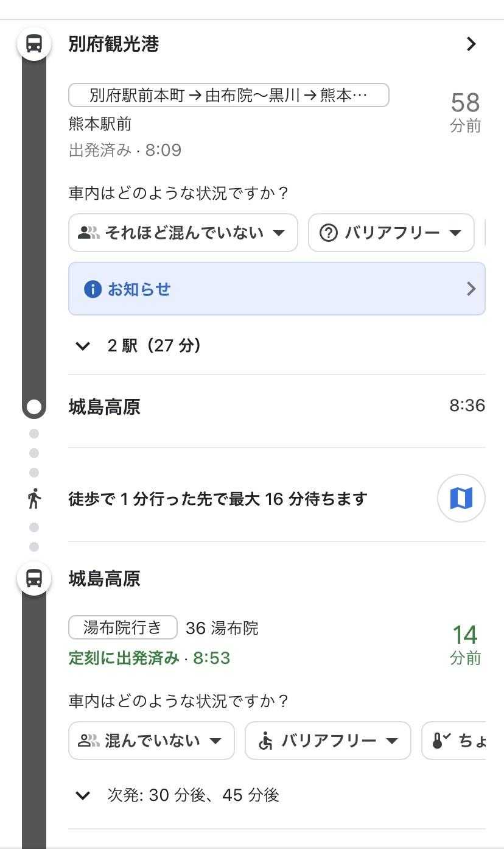
Task: Tap the crowd icon in それほど混んでいない chip
Action: 89,233
